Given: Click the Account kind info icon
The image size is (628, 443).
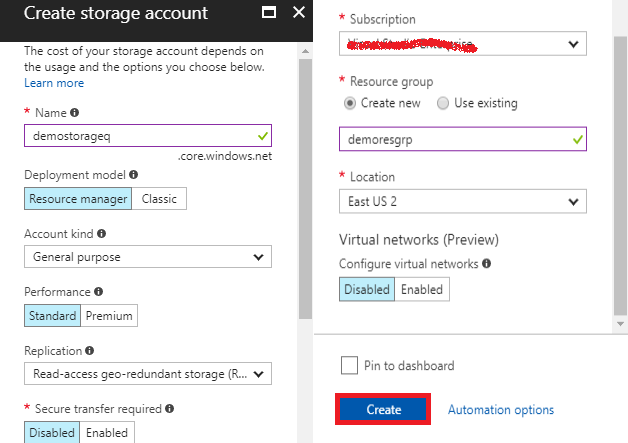Looking at the screenshot, I should [101, 233].
